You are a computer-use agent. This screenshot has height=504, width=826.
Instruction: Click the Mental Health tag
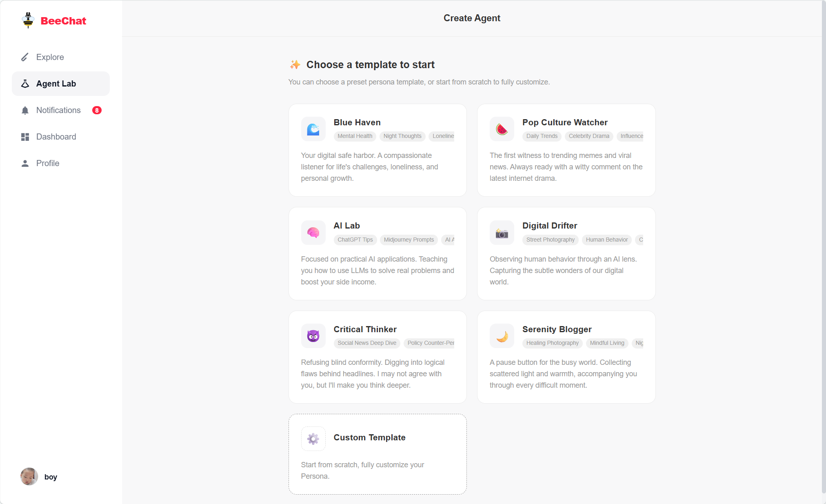[355, 136]
